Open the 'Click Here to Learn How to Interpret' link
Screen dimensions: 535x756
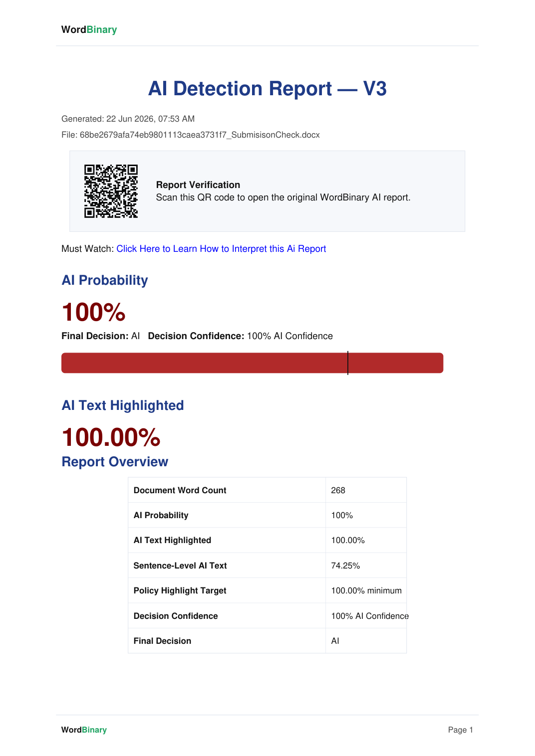tap(221, 249)
